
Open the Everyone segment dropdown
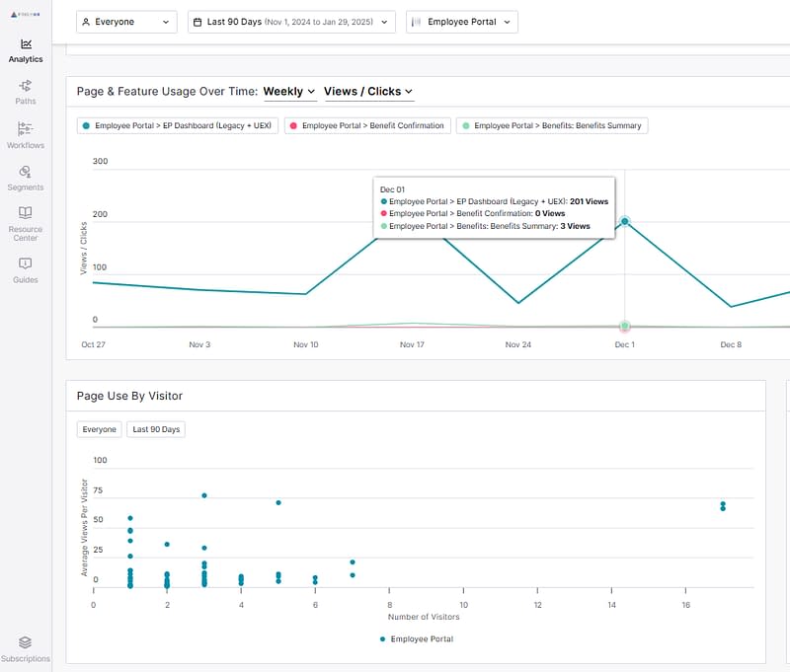127,22
